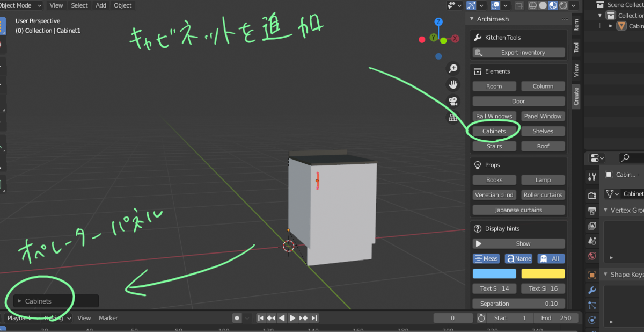Jump to timeline end frame

click(314, 318)
